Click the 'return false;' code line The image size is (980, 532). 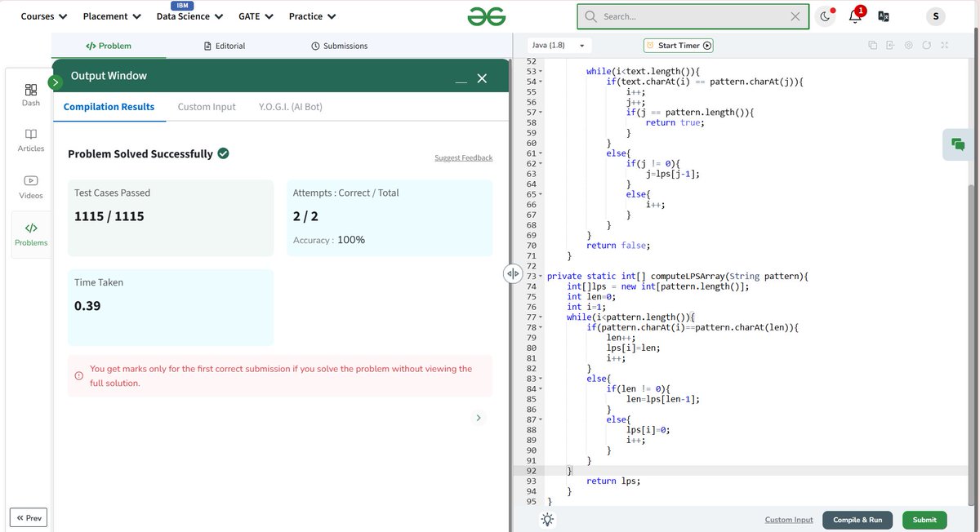click(x=618, y=246)
